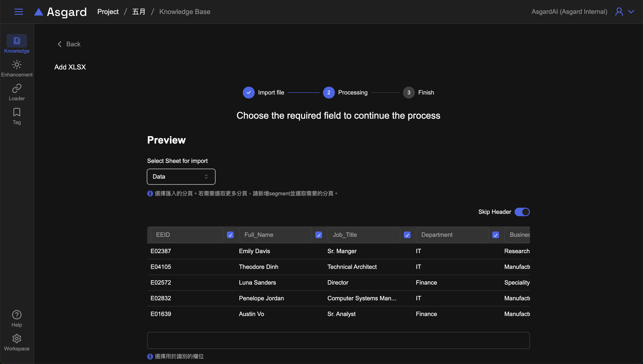
Task: Open the 五月 breadcrumb item
Action: point(139,12)
